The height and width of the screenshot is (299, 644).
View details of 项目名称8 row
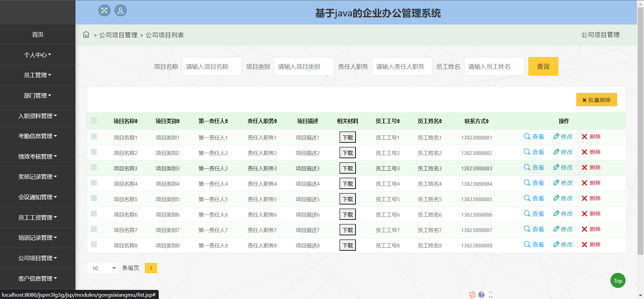pos(534,244)
